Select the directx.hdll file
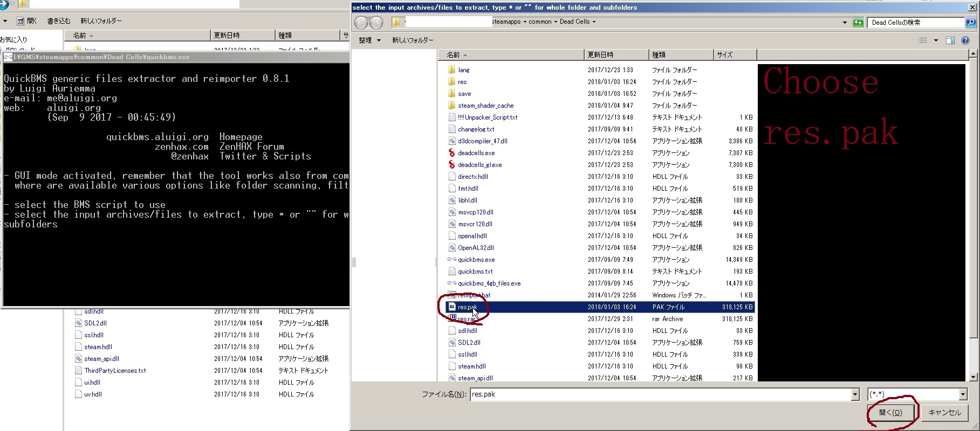The image size is (980, 431). 473,176
